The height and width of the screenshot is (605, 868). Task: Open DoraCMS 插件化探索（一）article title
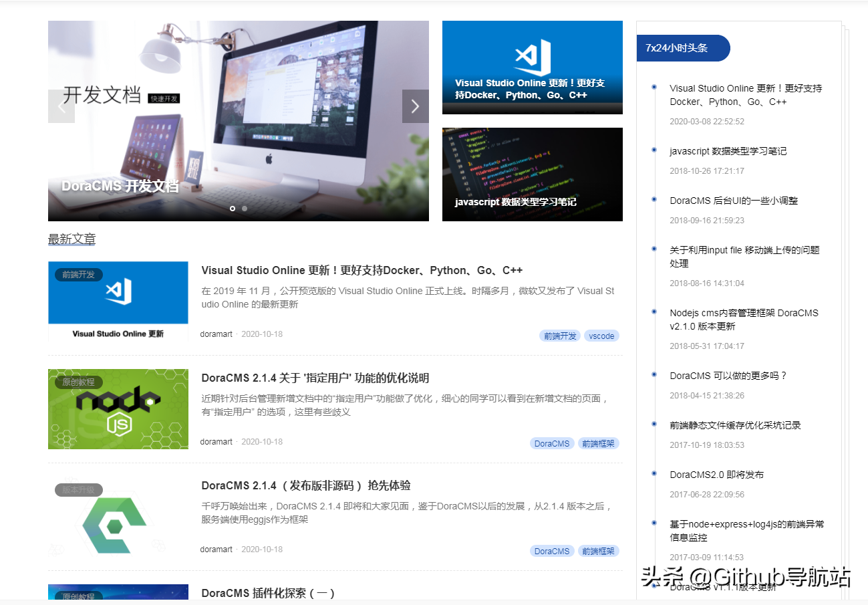pyautogui.click(x=269, y=593)
